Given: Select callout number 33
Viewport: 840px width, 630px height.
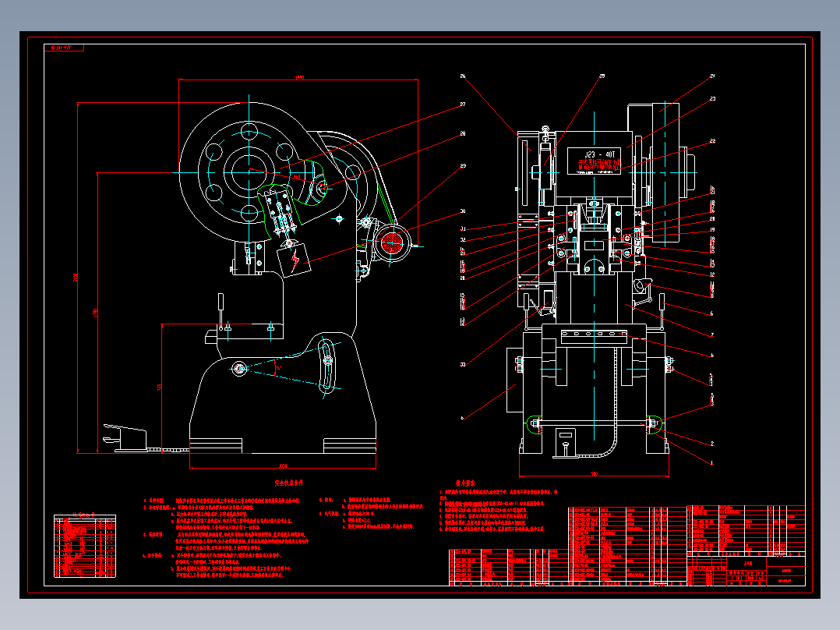Looking at the screenshot, I should [x=463, y=365].
